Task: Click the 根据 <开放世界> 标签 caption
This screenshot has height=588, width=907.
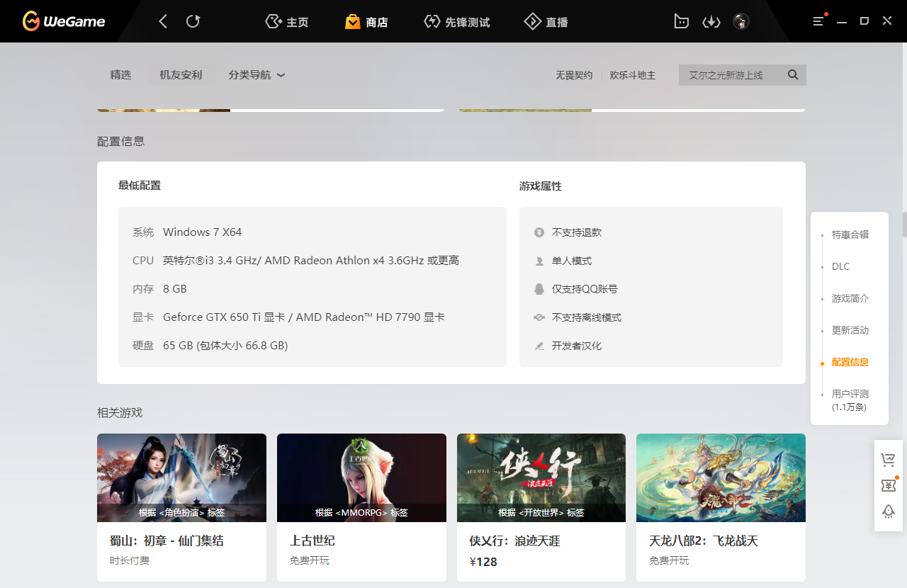Action: [x=541, y=513]
